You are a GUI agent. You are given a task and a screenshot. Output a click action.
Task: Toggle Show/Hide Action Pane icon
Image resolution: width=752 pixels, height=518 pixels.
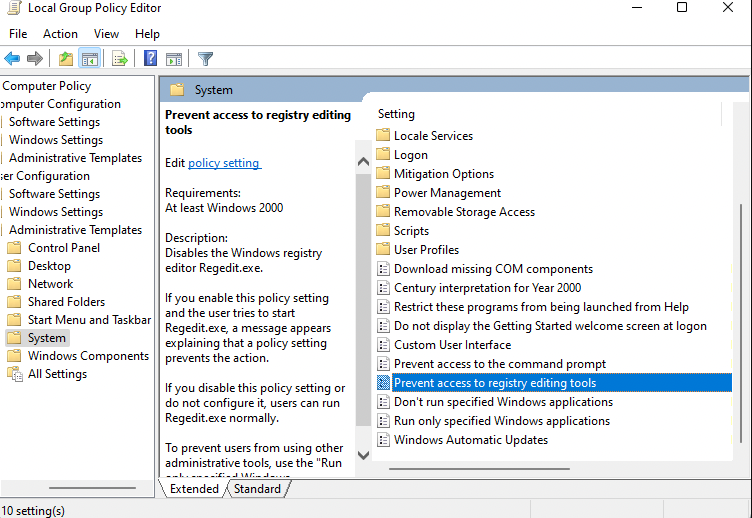pos(174,59)
